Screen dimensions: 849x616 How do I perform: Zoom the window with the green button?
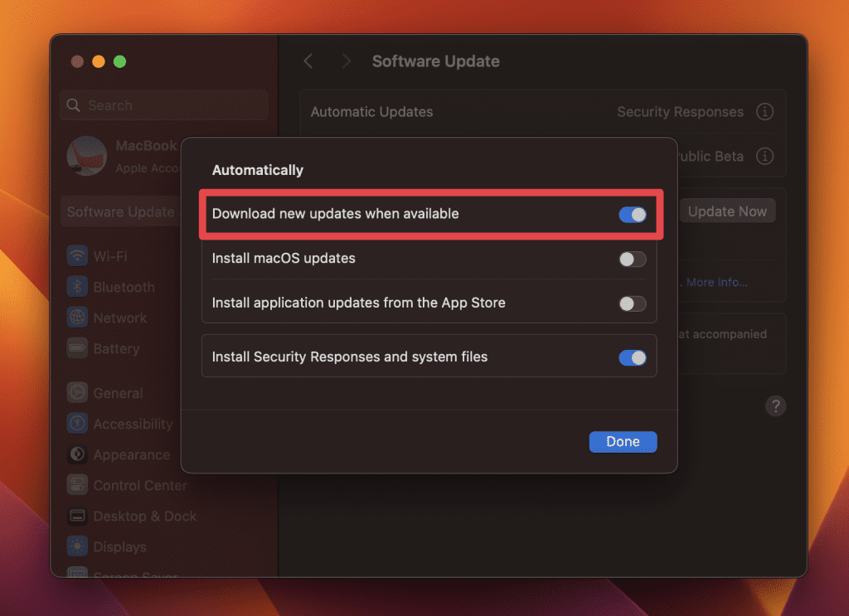point(119,61)
